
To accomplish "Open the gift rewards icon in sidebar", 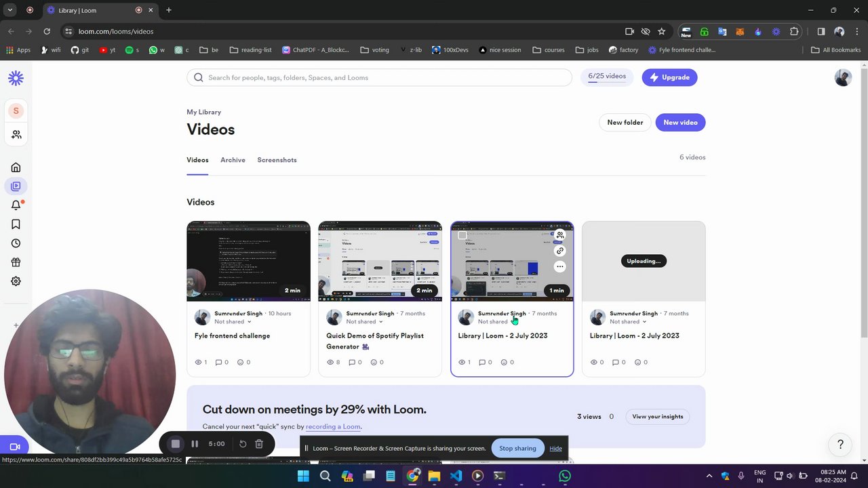I will coord(16,262).
